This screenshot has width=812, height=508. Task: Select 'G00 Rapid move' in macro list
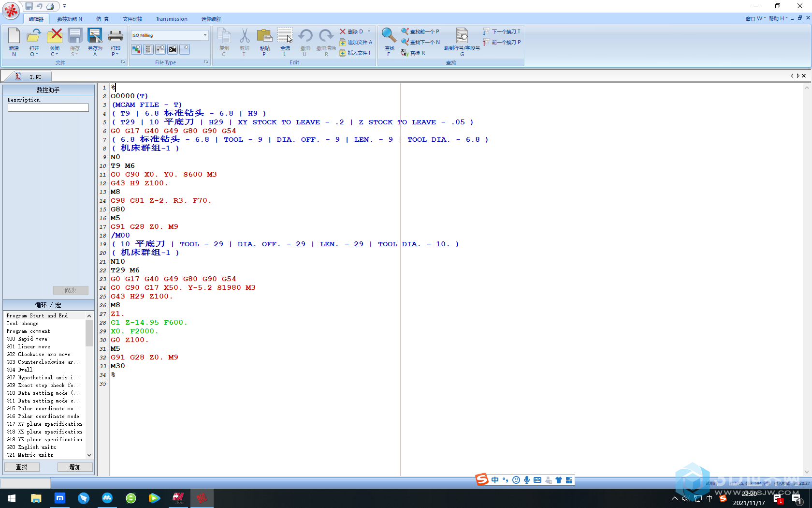(27, 339)
